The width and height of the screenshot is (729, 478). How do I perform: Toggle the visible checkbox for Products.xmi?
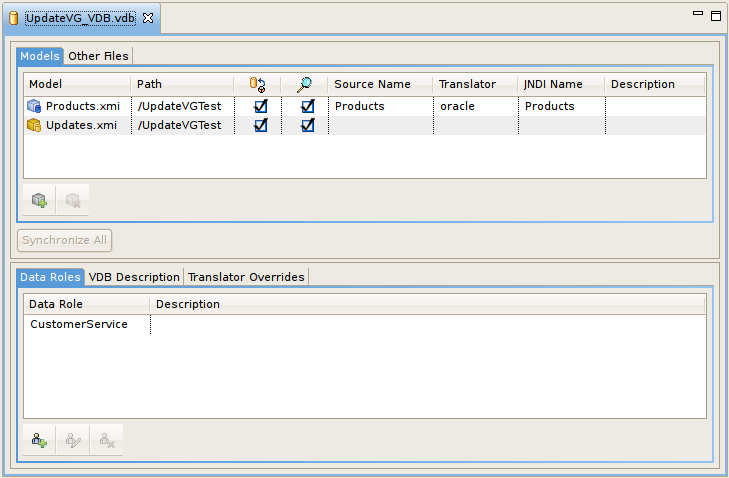[x=308, y=106]
